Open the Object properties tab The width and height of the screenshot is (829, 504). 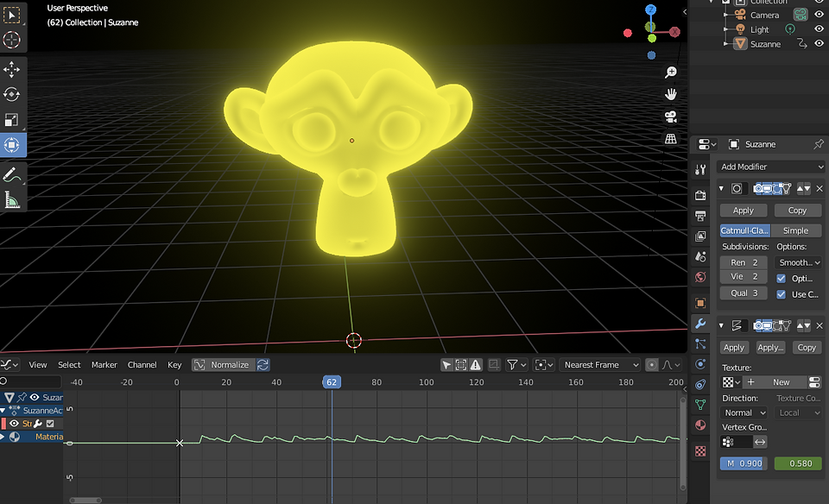tap(700, 303)
